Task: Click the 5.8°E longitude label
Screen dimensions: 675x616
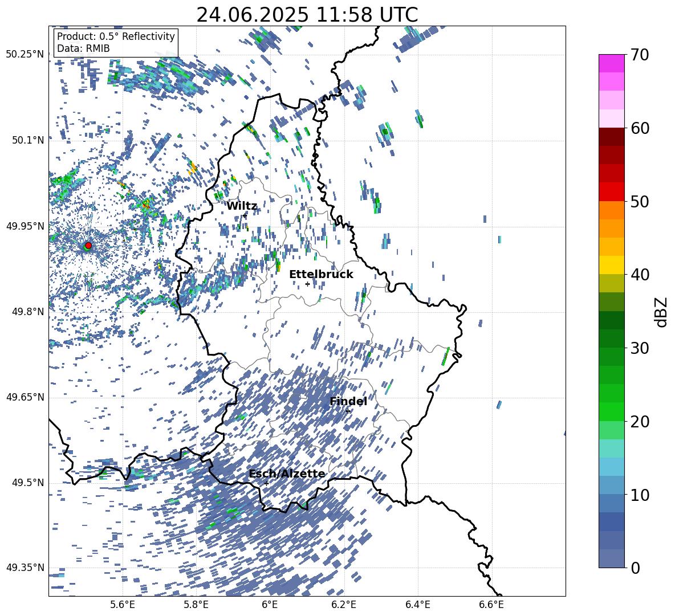Action: tap(196, 605)
